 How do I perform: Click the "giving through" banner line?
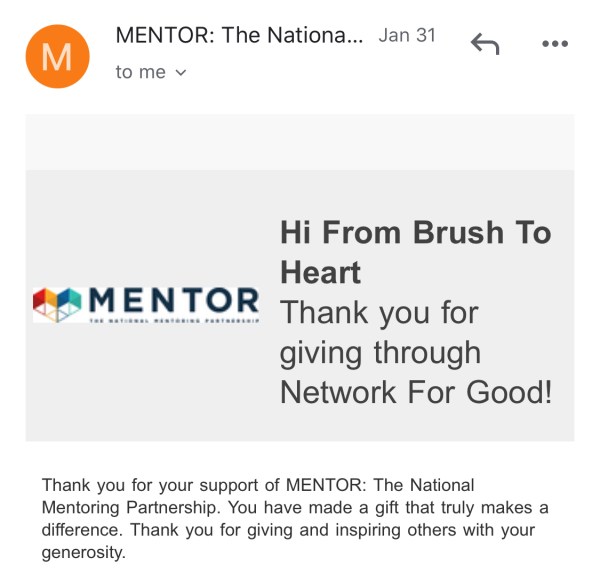[380, 352]
